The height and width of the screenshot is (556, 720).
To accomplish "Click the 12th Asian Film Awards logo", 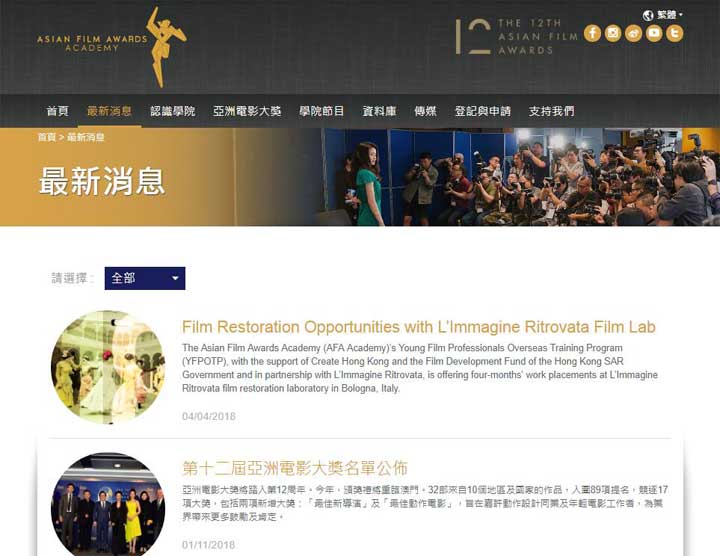I will pyautogui.click(x=516, y=37).
